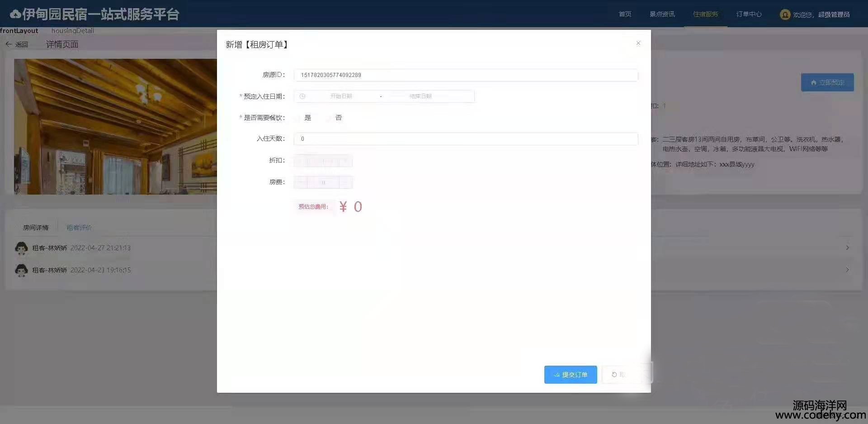Click the ¥ 0 estimated total amount

(x=351, y=207)
